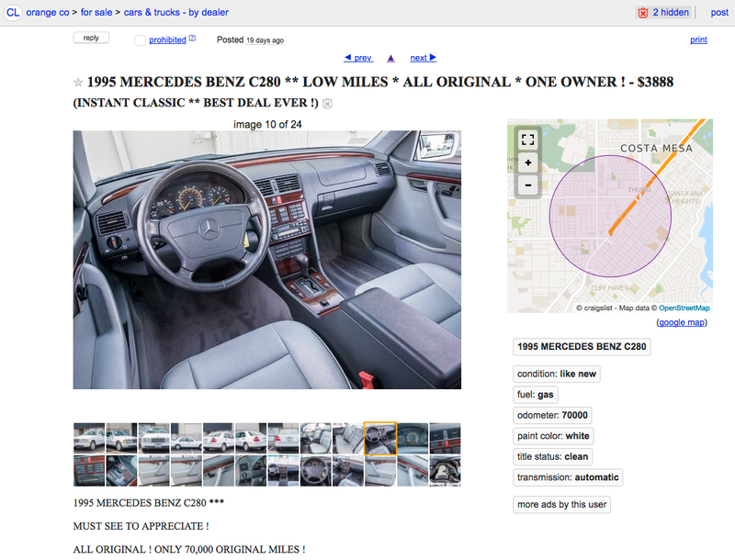Open the reply contact options

click(x=91, y=38)
